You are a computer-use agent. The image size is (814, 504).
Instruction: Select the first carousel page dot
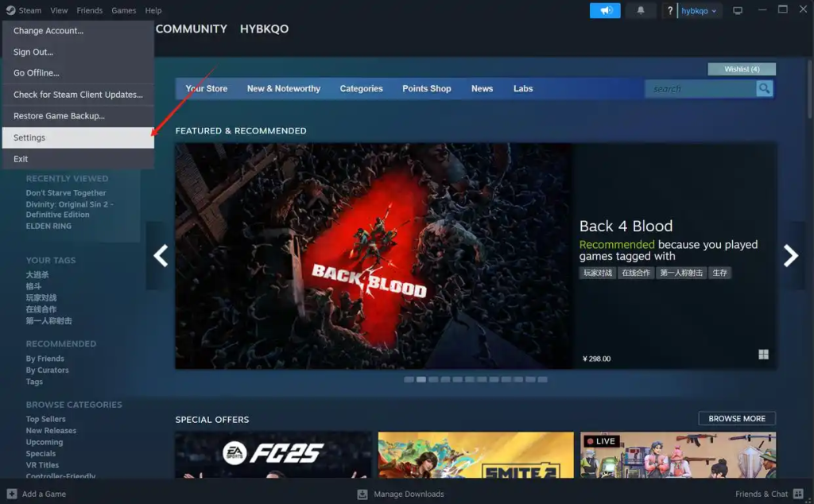coord(409,379)
